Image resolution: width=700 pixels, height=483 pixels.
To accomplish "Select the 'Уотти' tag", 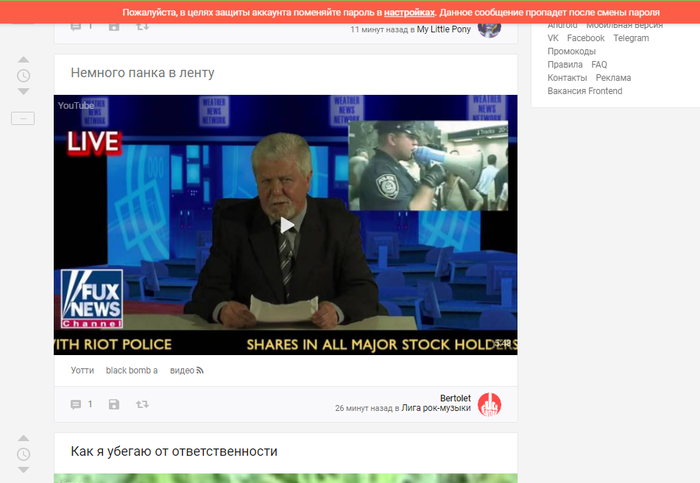I will tap(82, 371).
